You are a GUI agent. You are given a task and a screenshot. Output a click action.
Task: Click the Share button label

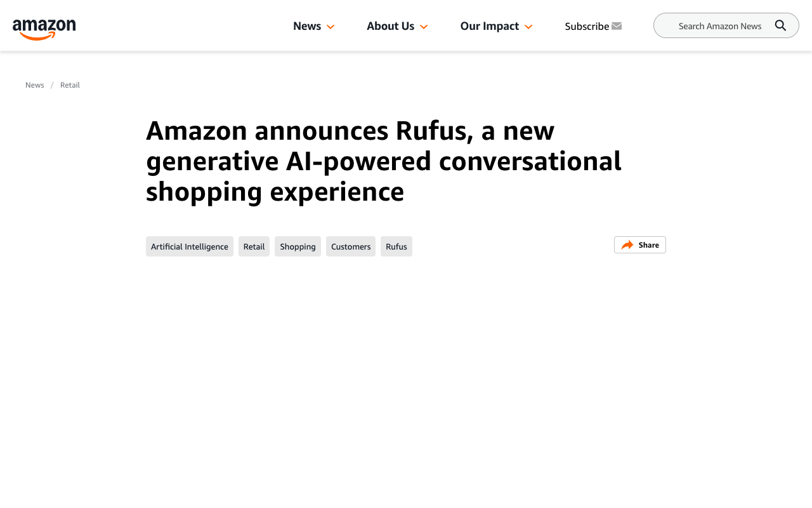[648, 245]
